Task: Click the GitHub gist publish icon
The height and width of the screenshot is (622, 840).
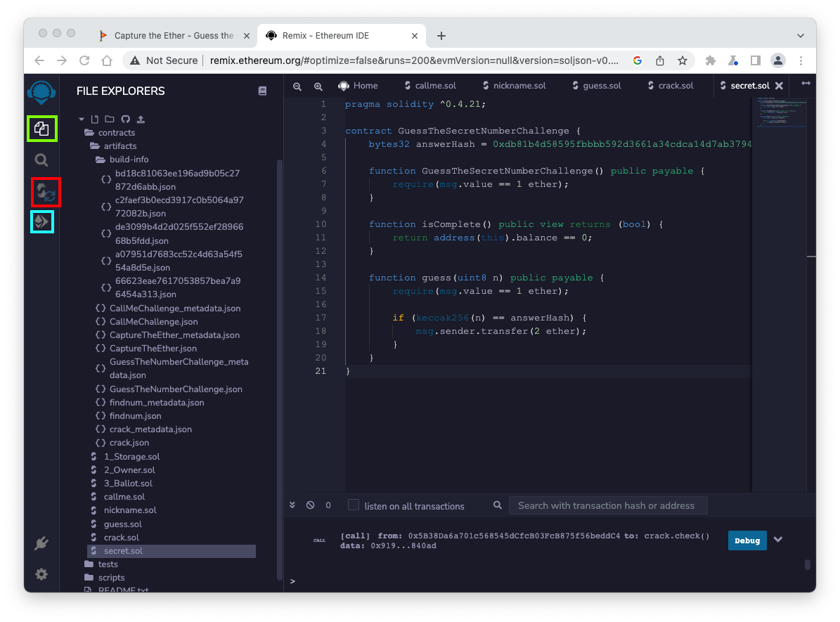Action: tap(125, 119)
